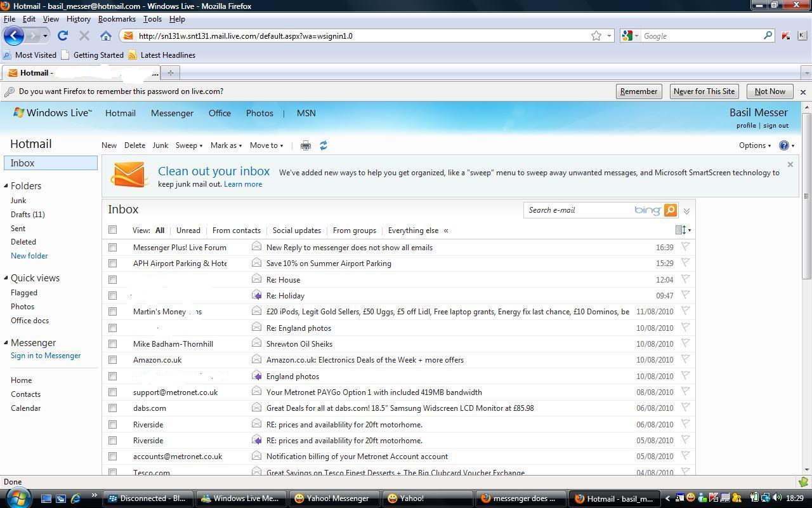Click the Bing search magnifier button
The image size is (812, 508).
pos(671,210)
